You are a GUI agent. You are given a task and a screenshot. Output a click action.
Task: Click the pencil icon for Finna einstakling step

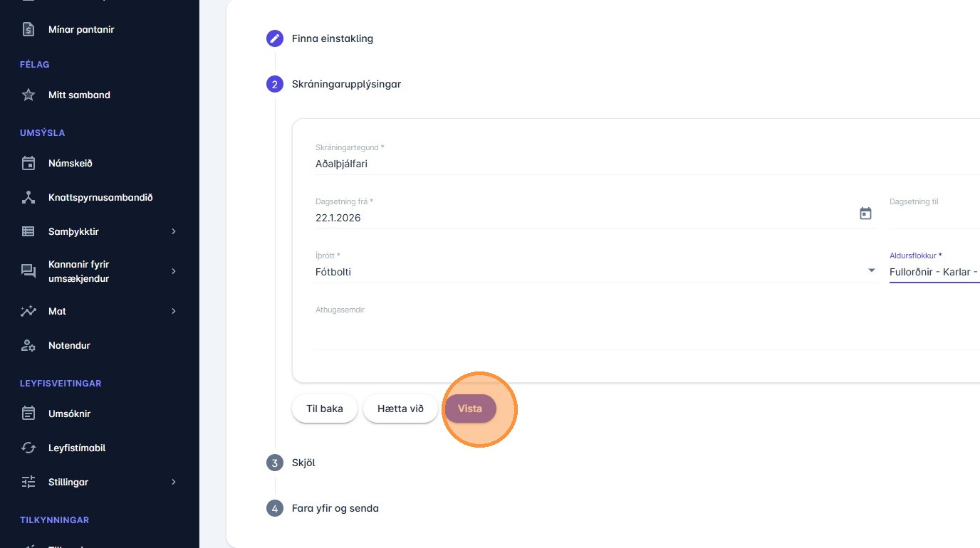(x=275, y=38)
